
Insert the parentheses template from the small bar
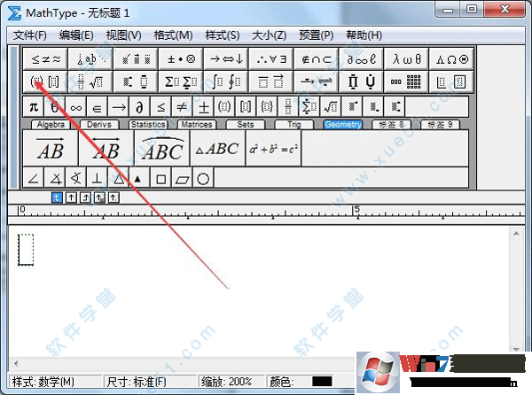point(224,107)
